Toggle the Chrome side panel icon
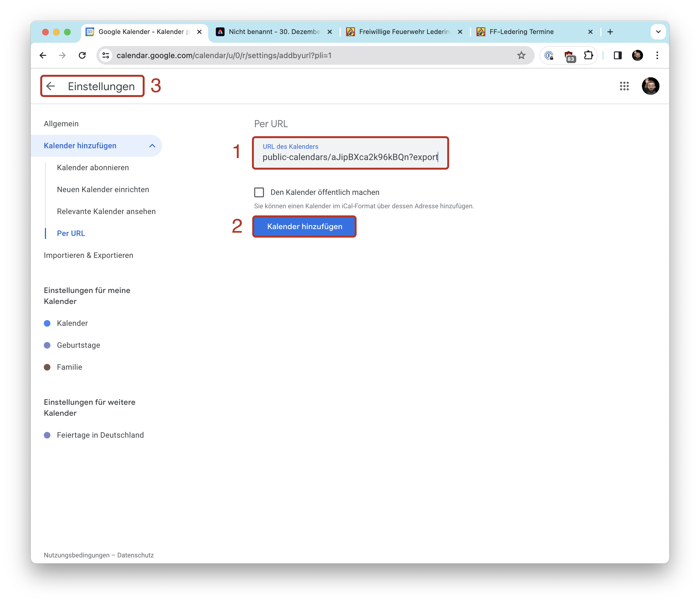This screenshot has height=604, width=700. click(x=618, y=55)
